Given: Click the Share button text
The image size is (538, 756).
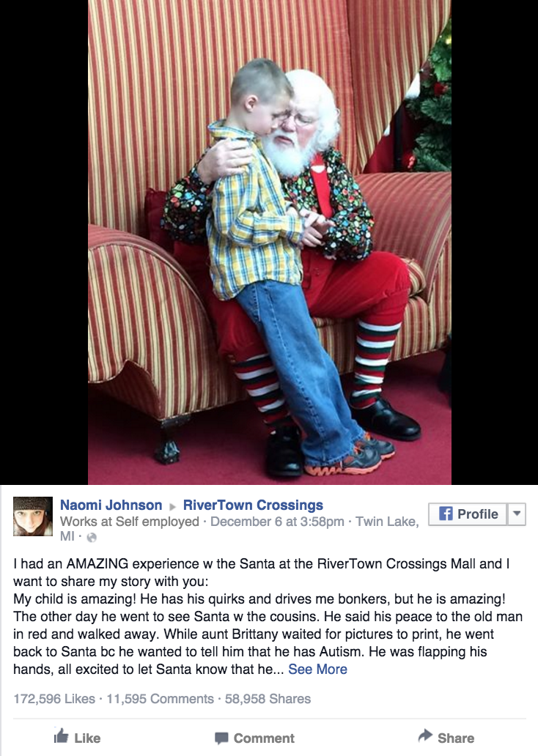Looking at the screenshot, I should point(456,738).
